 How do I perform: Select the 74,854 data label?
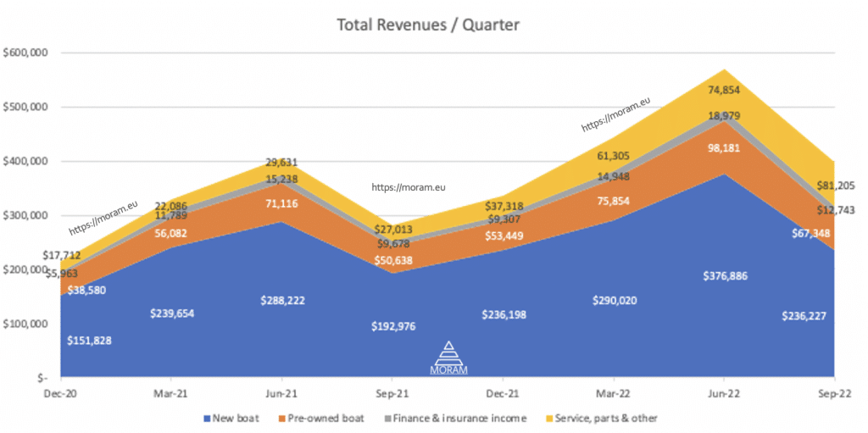(724, 91)
